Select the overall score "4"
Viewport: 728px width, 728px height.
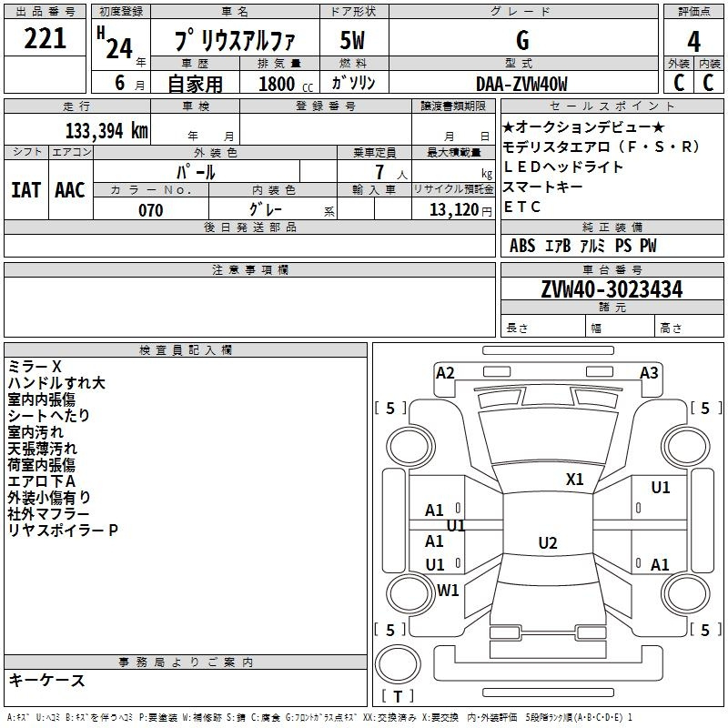[x=693, y=42]
